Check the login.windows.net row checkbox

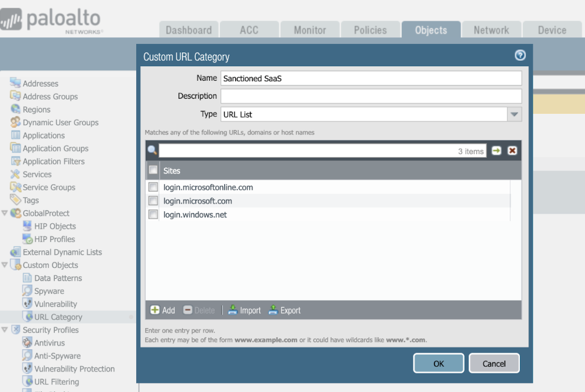[153, 214]
